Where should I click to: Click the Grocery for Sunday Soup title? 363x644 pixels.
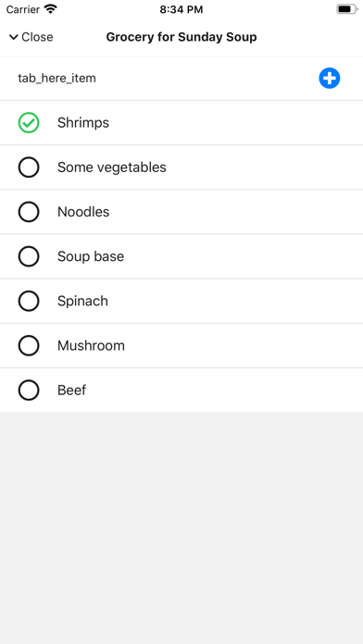pyautogui.click(x=181, y=37)
